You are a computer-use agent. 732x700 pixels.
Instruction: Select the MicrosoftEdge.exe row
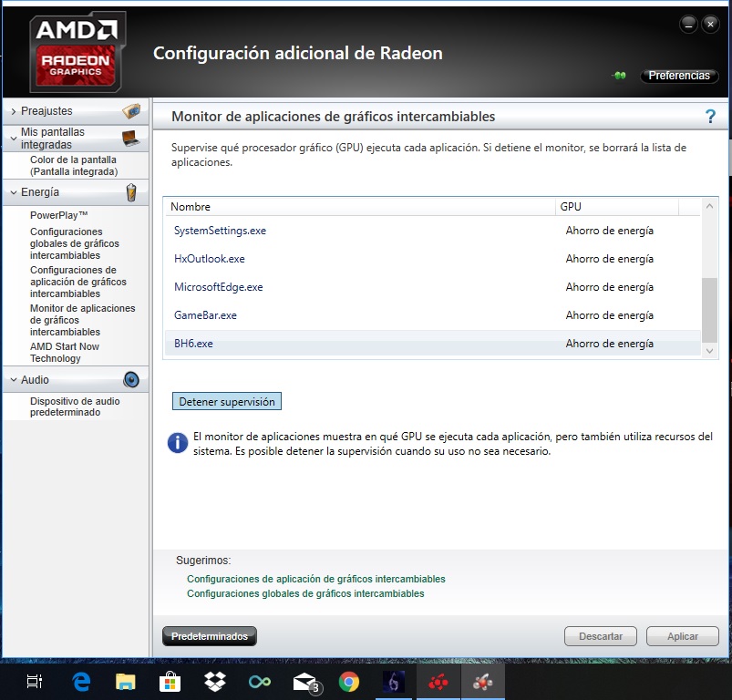[x=433, y=287]
